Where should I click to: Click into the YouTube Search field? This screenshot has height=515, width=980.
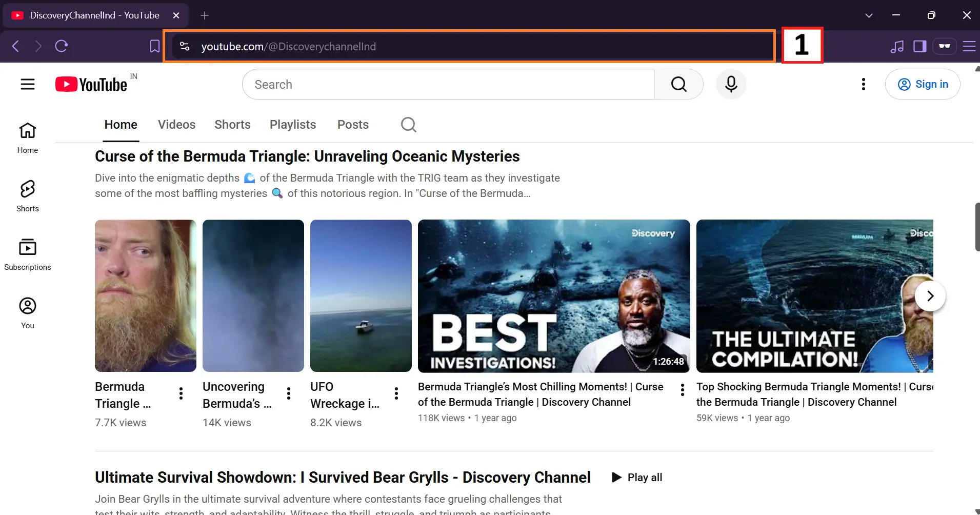(449, 84)
